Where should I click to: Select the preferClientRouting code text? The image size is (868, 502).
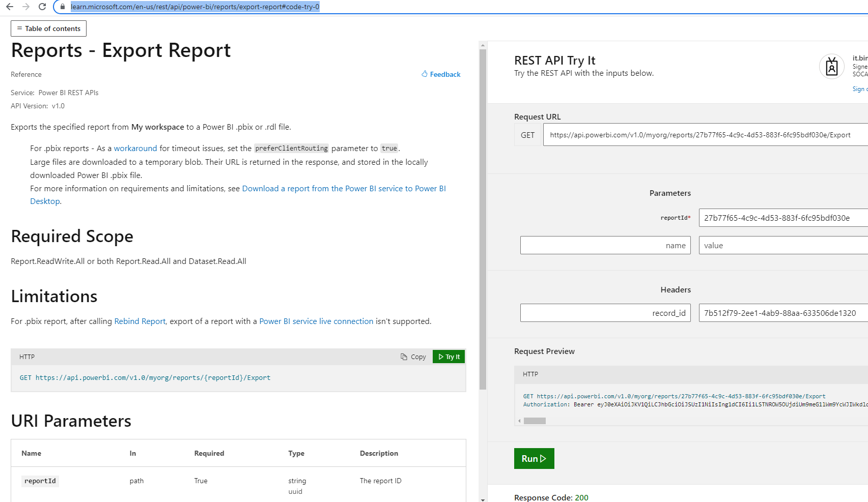(292, 149)
